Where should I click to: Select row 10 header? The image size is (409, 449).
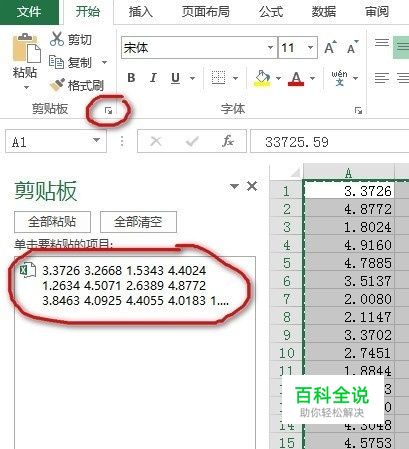[286, 353]
